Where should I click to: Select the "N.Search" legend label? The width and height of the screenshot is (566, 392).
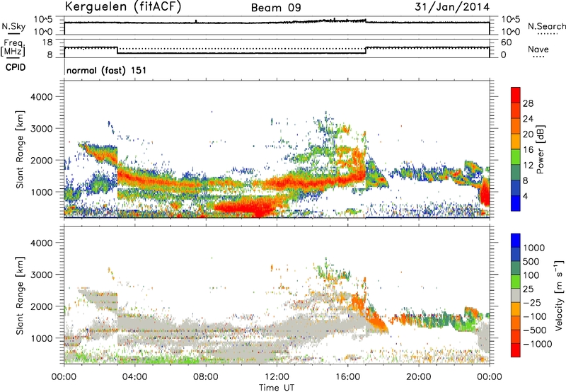coord(546,26)
